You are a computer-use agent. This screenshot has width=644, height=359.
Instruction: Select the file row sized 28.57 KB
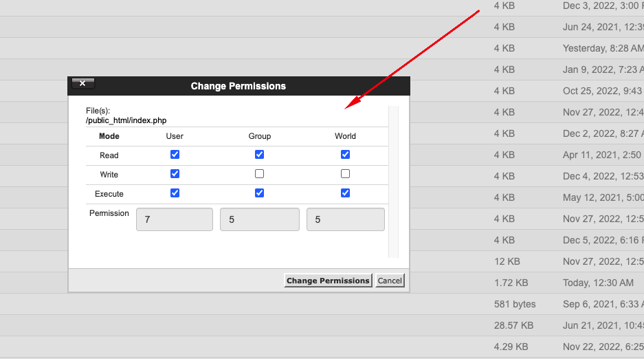tap(322, 325)
